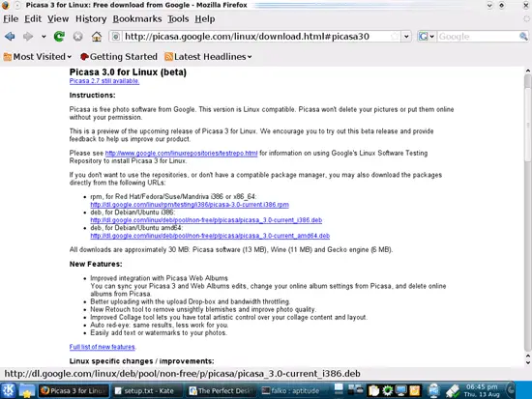This screenshot has width=532, height=399.
Task: Open the Help menu
Action: 205,19
